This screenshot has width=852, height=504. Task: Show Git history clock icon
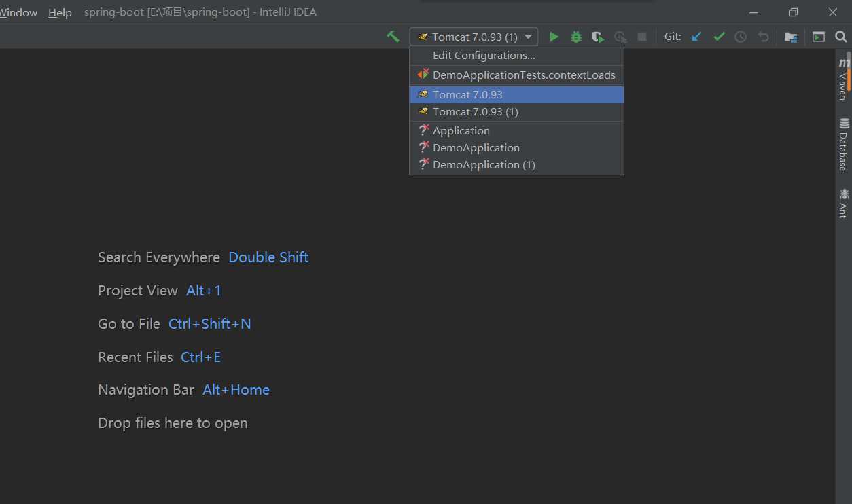(741, 37)
